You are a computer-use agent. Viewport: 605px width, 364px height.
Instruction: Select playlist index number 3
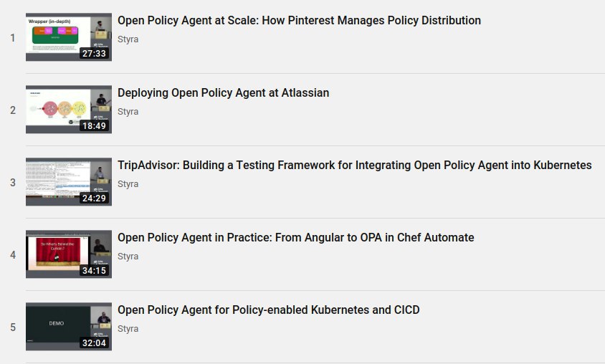(x=13, y=183)
